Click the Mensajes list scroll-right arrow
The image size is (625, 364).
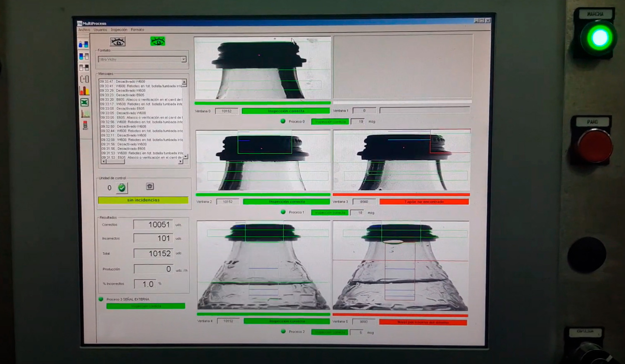coord(180,162)
